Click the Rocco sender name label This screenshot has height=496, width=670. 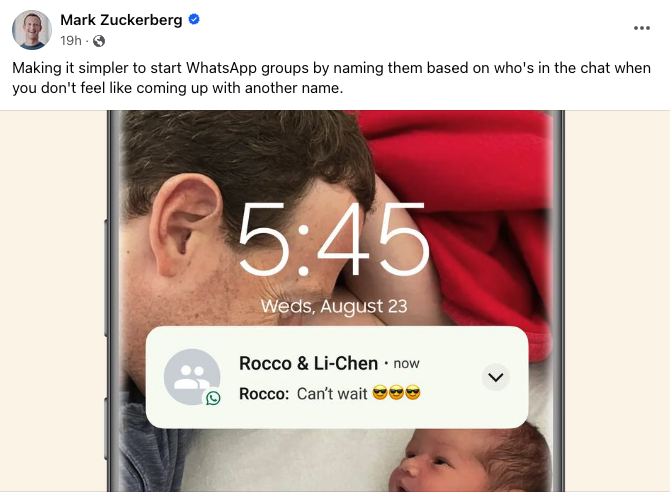(x=264, y=393)
